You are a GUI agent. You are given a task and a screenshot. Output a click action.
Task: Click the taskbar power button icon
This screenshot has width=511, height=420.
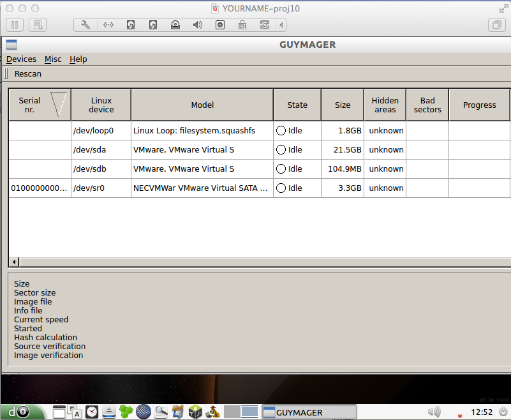coord(503,412)
